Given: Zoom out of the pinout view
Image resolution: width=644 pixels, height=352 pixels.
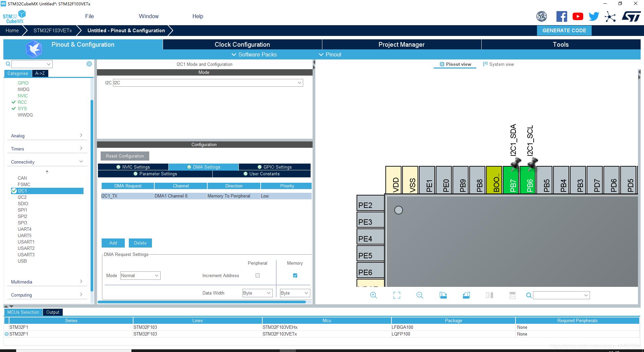Looking at the screenshot, I should click(420, 295).
